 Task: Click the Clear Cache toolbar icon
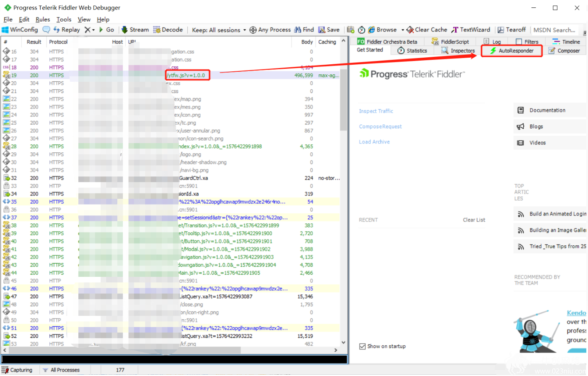point(410,30)
